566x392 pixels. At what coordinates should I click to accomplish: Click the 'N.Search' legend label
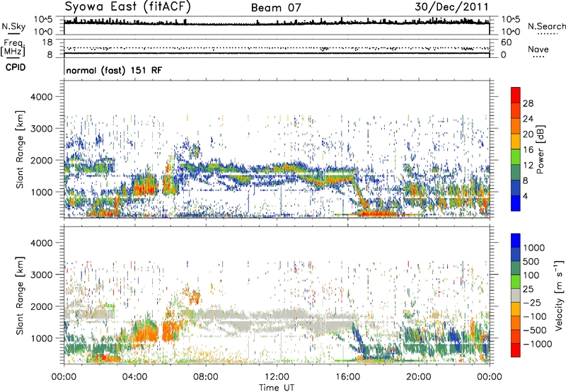547,26
